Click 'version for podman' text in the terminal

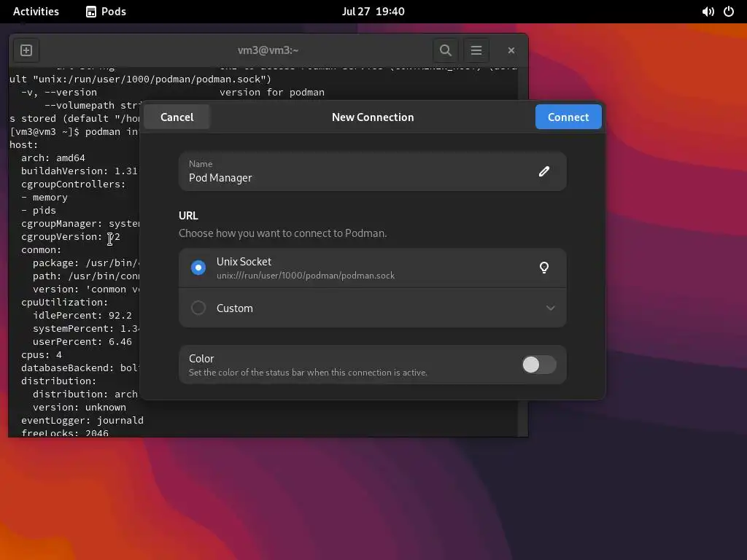(x=272, y=93)
